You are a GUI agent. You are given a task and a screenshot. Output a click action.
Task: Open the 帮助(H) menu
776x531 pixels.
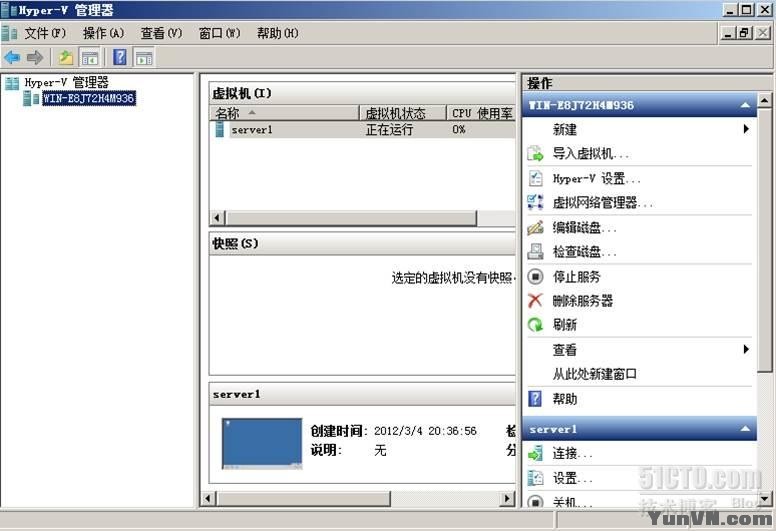278,33
